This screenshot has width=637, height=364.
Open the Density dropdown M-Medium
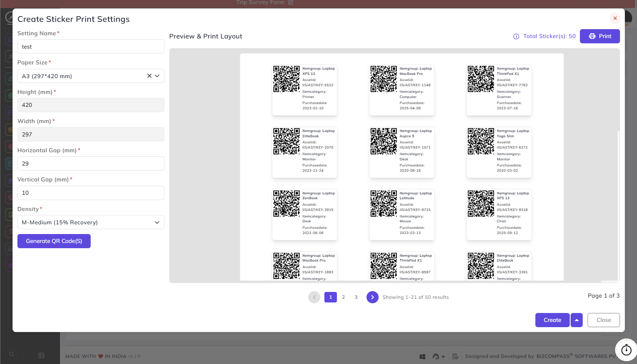(x=91, y=222)
